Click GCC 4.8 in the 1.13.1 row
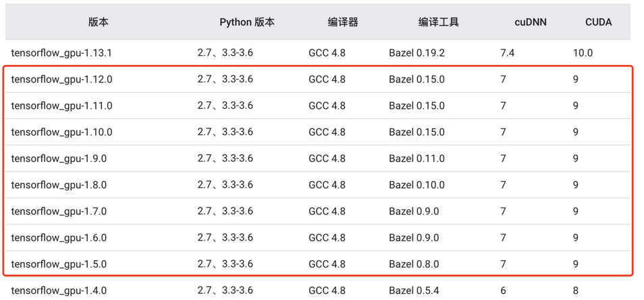Image resolution: width=644 pixels, height=300 pixels. (x=327, y=53)
